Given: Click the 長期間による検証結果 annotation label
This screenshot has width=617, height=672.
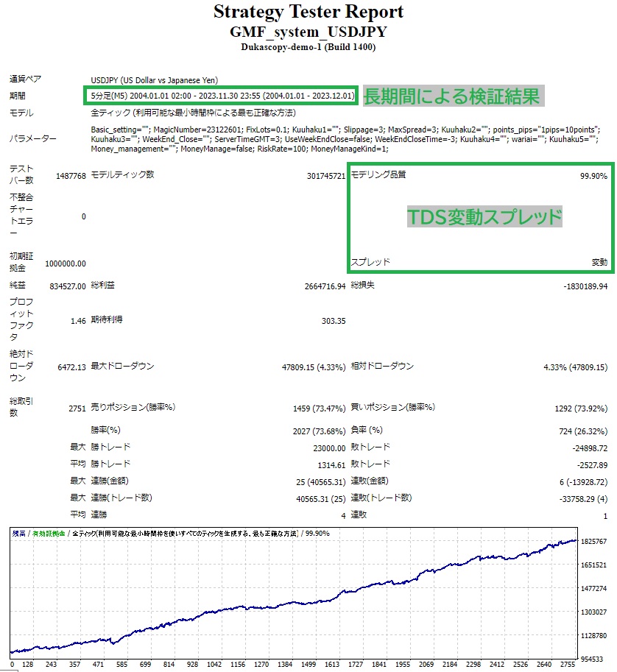Looking at the screenshot, I should pos(453,96).
